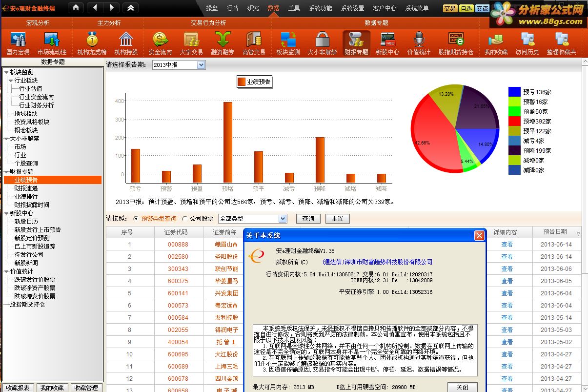The height and width of the screenshot is (392, 588).
Task: Open 大宗交易 block trade icon
Action: [191, 43]
